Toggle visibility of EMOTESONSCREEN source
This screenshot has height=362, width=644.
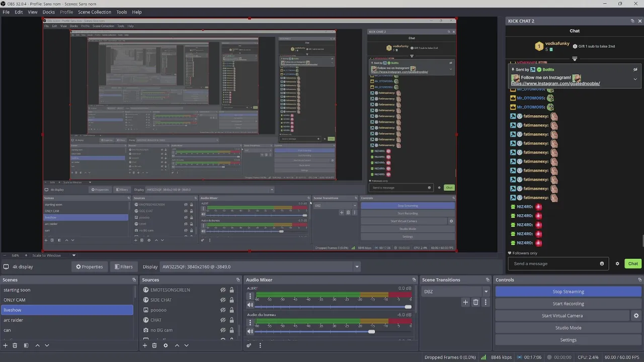point(223,290)
